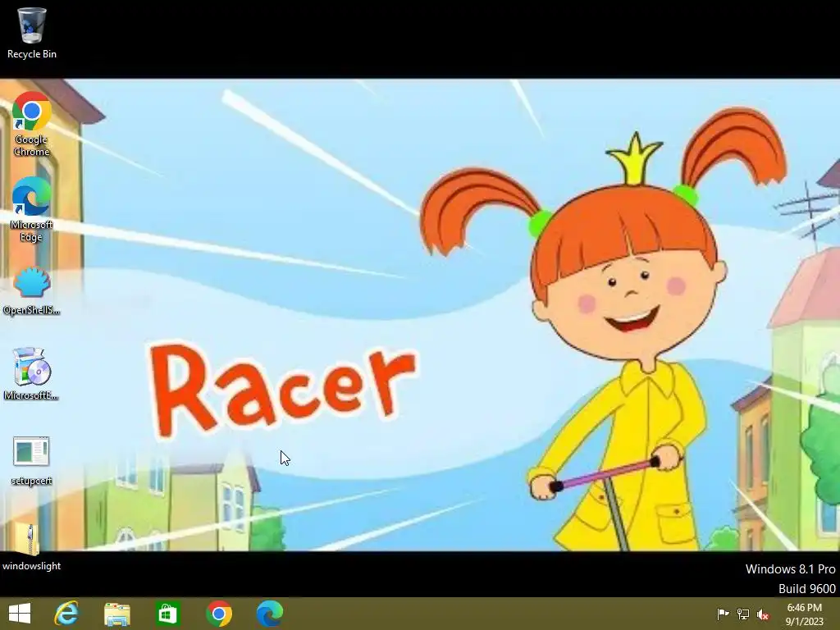Click the muted speaker volume icon

763,614
